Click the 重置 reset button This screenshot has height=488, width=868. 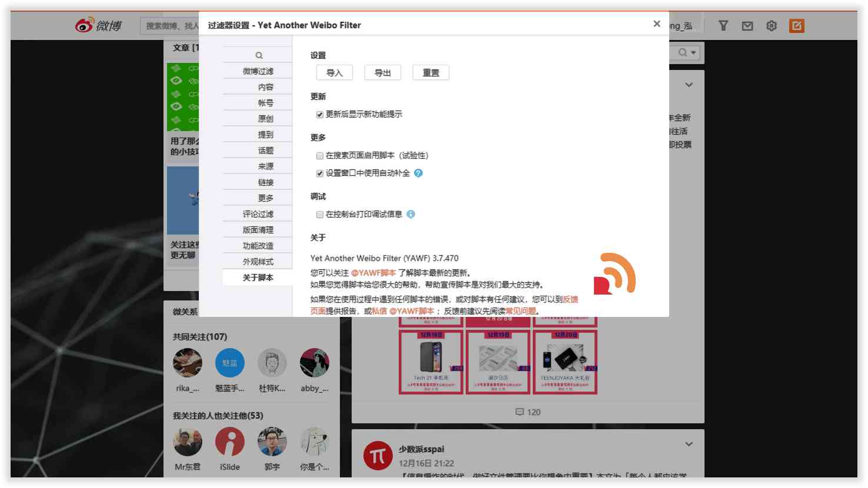[431, 73]
